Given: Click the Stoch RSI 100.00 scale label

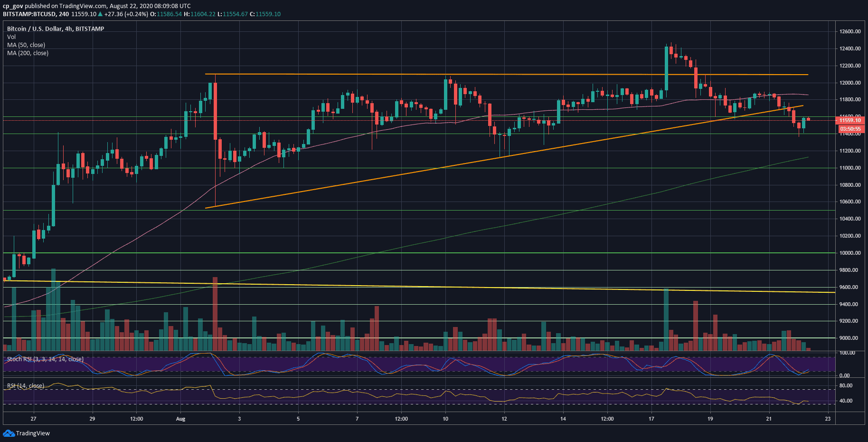Looking at the screenshot, I should click(x=848, y=353).
